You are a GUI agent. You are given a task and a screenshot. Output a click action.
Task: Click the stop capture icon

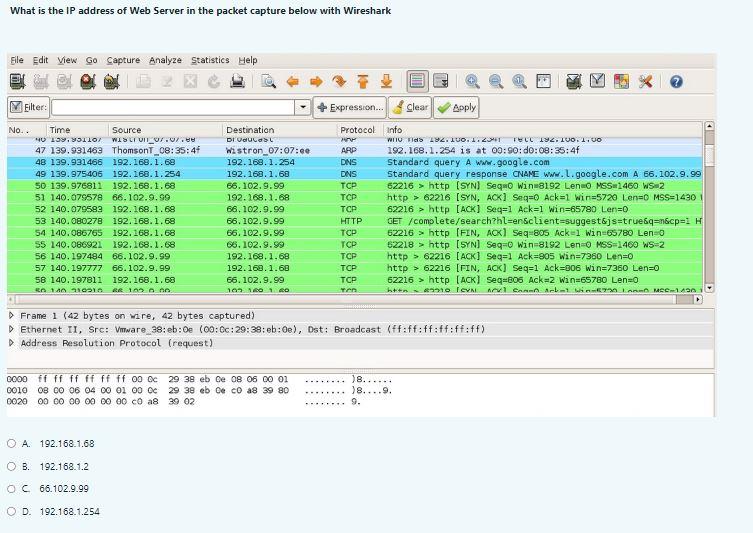[88, 81]
